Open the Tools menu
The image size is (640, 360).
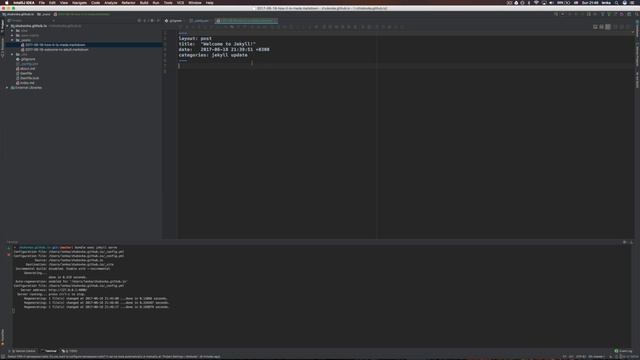[x=168, y=2]
